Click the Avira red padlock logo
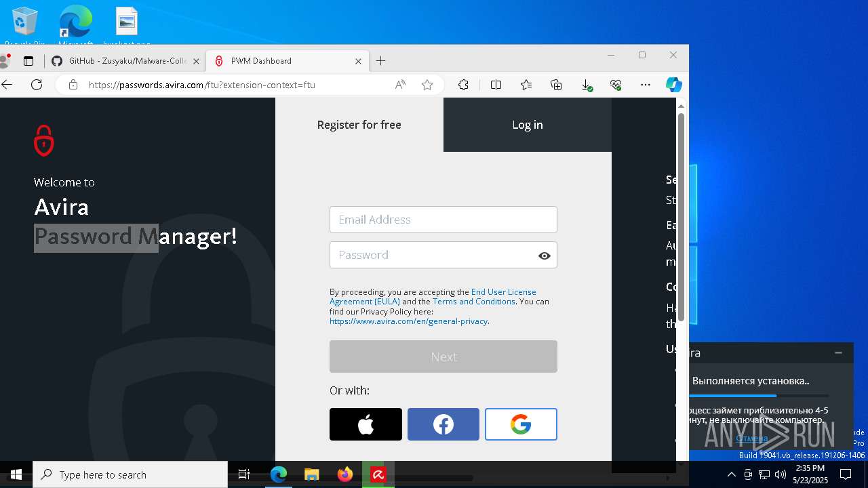868x488 pixels. pos(44,140)
